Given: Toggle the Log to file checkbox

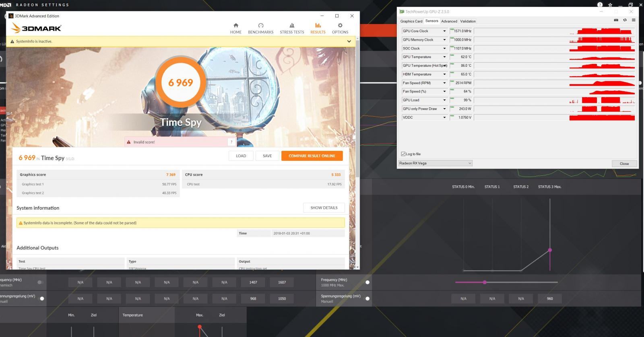Looking at the screenshot, I should coord(403,154).
